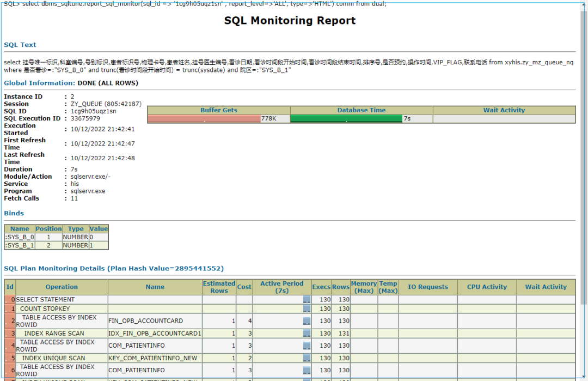Click Active Period icon on SELECT STATEMENT row
This screenshot has height=381, width=588.
pos(307,299)
